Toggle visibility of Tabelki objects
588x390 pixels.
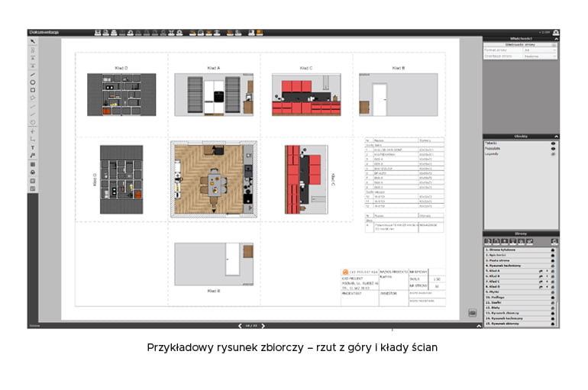pyautogui.click(x=553, y=143)
